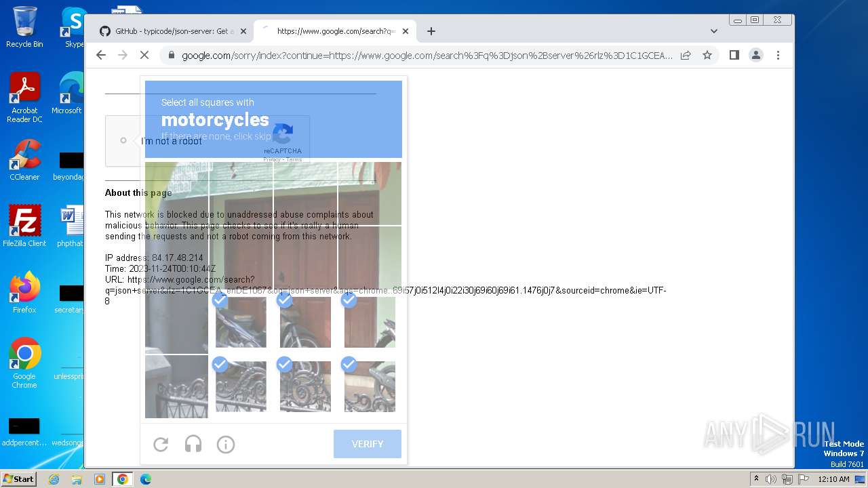Click the Chrome back arrow
This screenshot has height=488, width=868.
[x=101, y=55]
